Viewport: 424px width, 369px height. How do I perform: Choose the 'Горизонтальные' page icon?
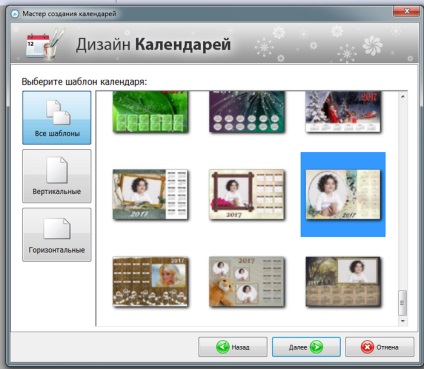(57, 229)
